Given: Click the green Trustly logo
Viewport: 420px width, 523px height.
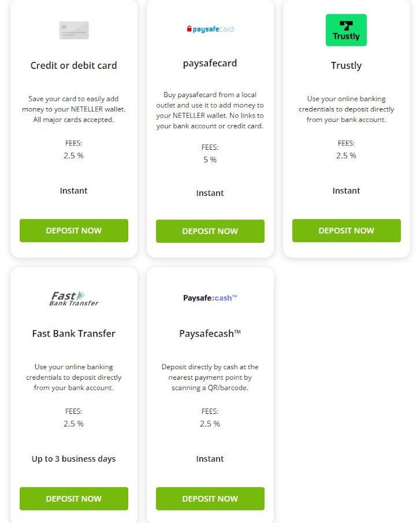Looking at the screenshot, I should coord(346,30).
